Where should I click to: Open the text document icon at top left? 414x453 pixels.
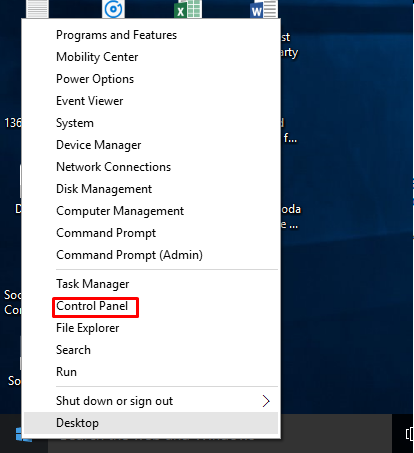point(37,9)
